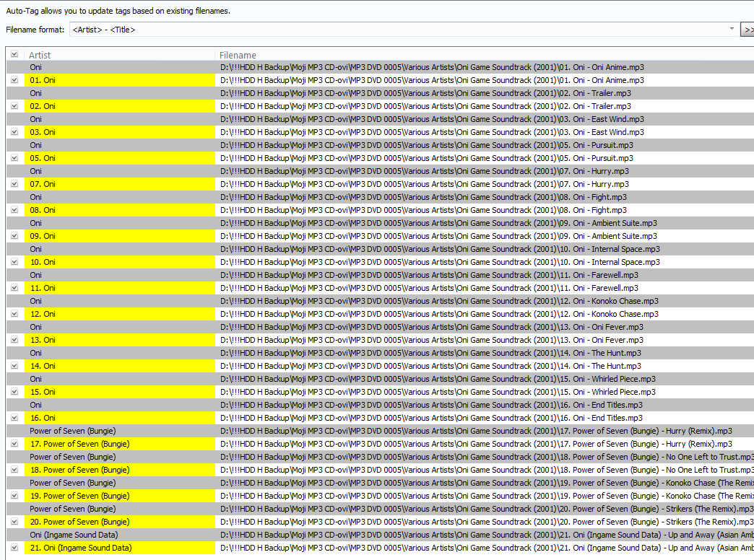Open the Filename format dropdown arrow
This screenshot has height=560, width=754.
732,30
